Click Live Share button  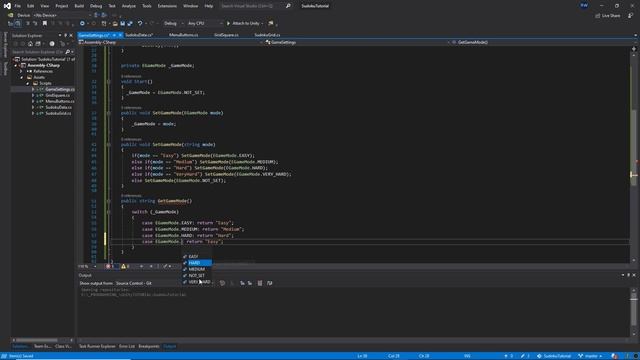(x=607, y=16)
